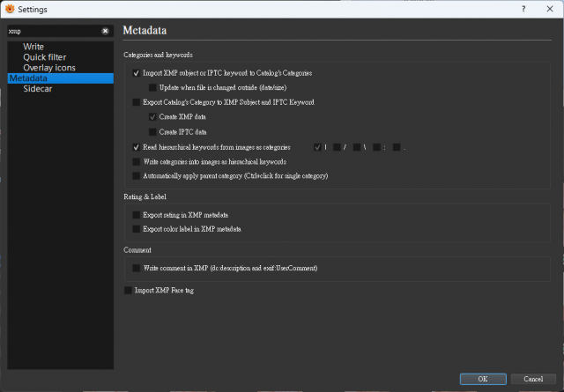
Task: Confirm settings with OK button
Action: click(483, 379)
